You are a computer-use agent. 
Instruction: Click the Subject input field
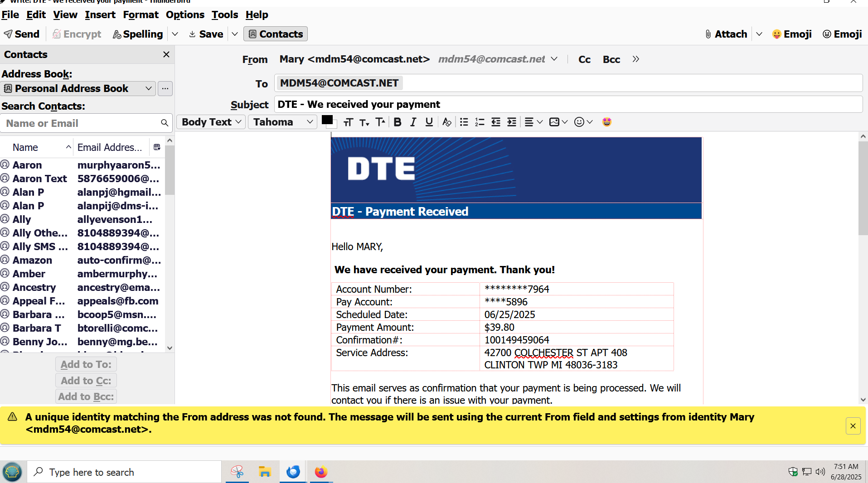pyautogui.click(x=568, y=104)
